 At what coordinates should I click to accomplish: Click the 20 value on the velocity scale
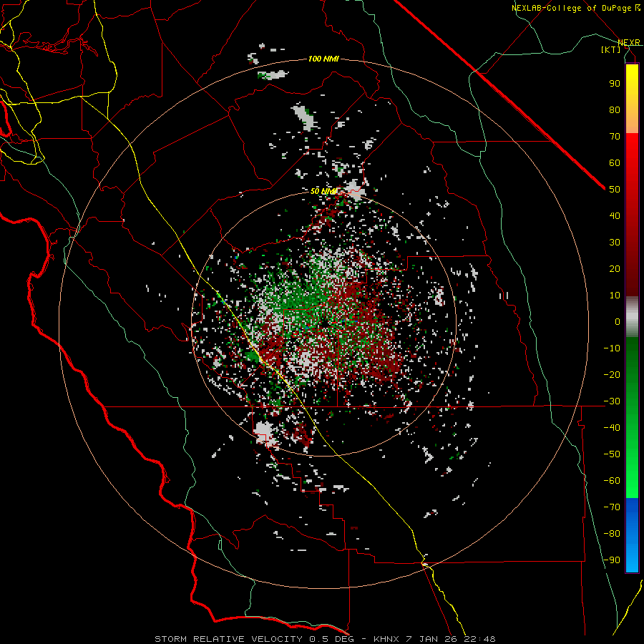(615, 269)
